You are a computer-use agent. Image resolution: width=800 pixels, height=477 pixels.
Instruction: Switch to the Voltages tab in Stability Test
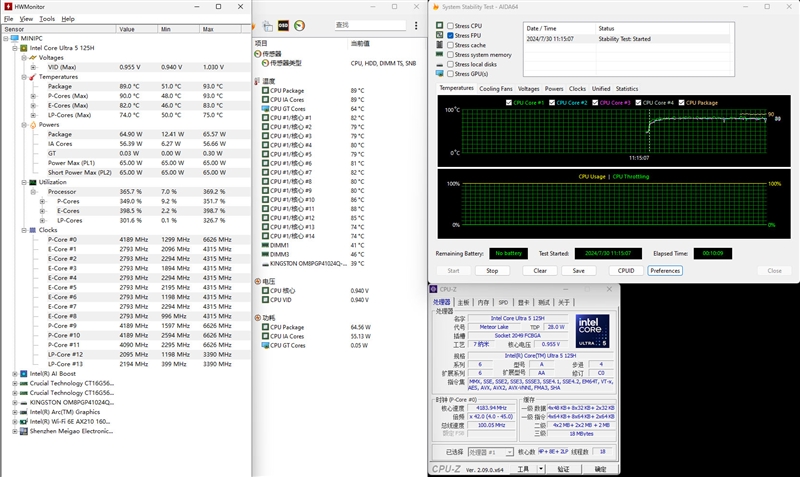point(528,89)
